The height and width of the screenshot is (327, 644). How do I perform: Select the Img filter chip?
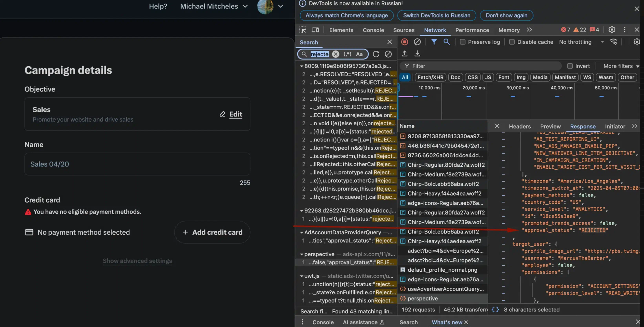pyautogui.click(x=521, y=77)
